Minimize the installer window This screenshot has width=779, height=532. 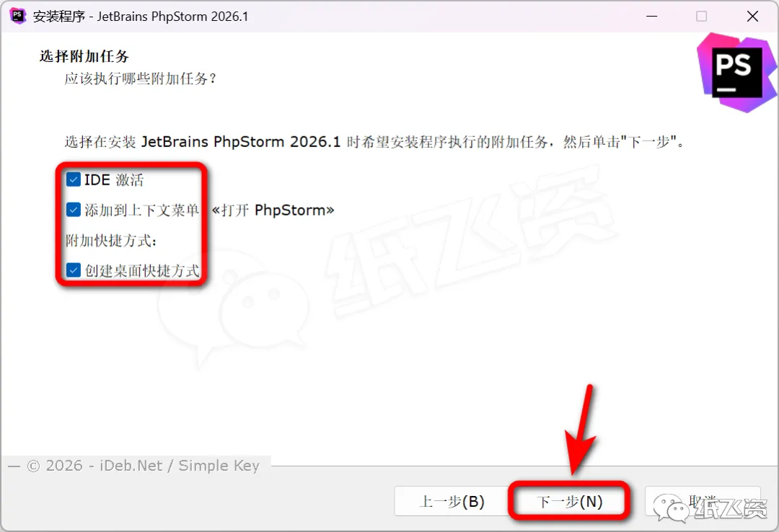[x=652, y=17]
